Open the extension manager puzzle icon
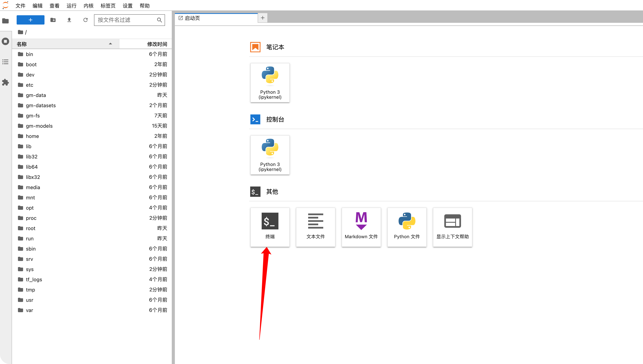The width and height of the screenshot is (643, 364). click(x=5, y=82)
